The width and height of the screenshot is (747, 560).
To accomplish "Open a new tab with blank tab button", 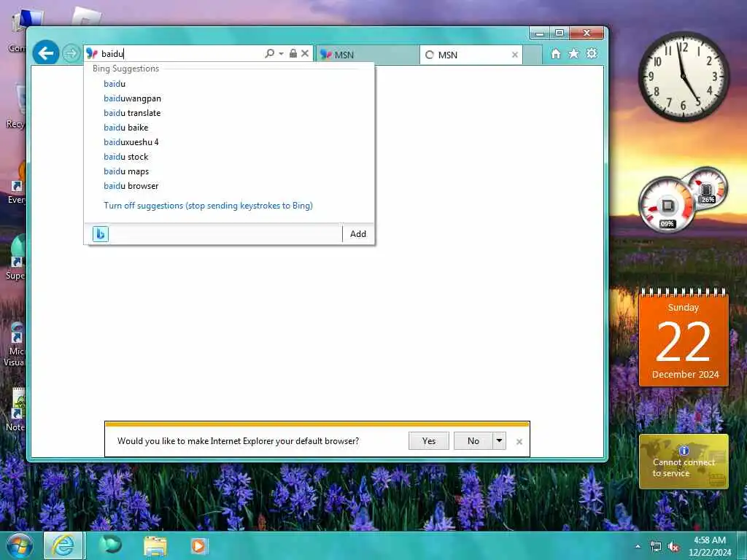I will (x=533, y=55).
